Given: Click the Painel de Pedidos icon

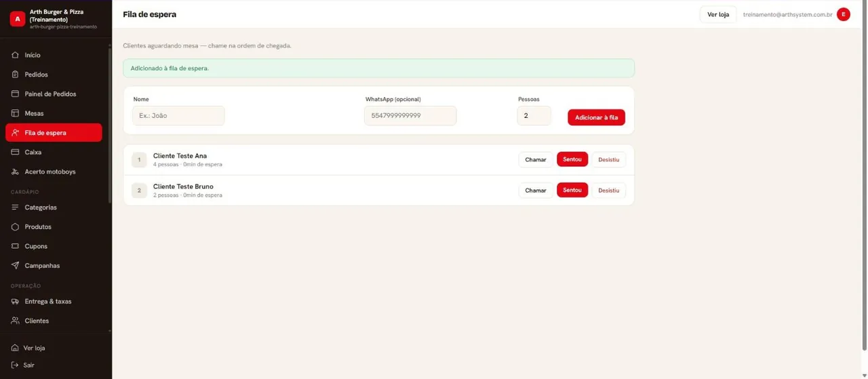Looking at the screenshot, I should [15, 94].
